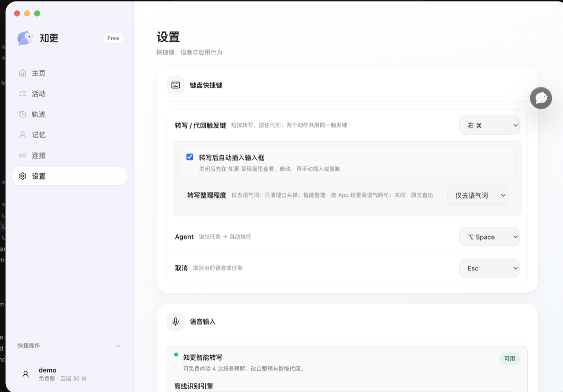
Task: Click the keyboard icon for 键盘快捷键
Action: click(176, 85)
